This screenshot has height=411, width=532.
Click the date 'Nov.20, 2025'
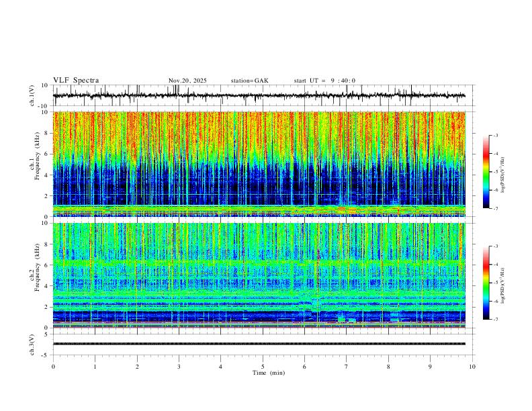tap(187, 81)
